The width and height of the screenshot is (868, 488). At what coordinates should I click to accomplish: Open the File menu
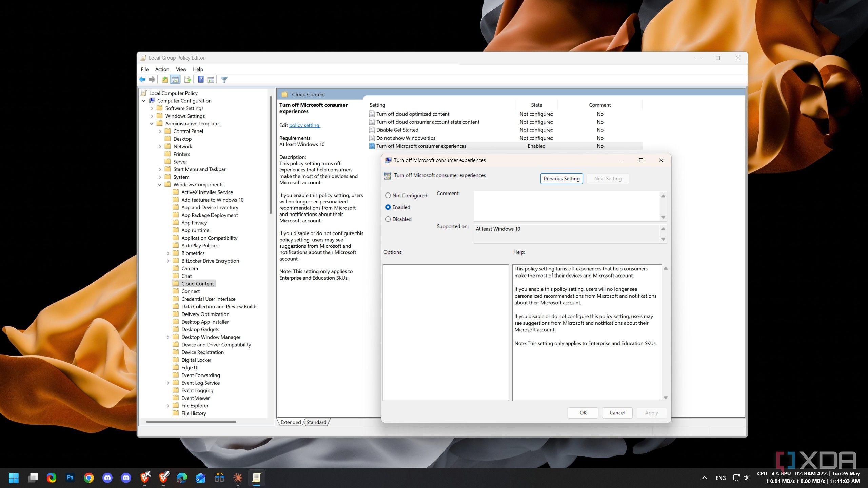point(145,69)
